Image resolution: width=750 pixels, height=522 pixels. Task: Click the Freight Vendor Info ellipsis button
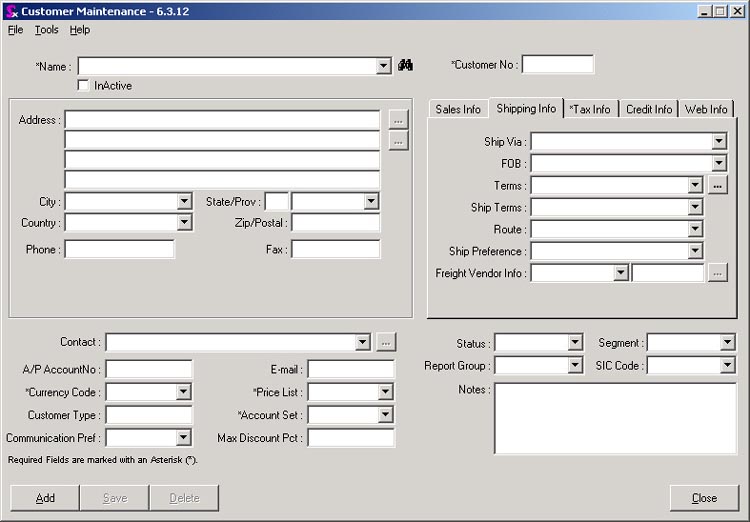[x=717, y=273]
